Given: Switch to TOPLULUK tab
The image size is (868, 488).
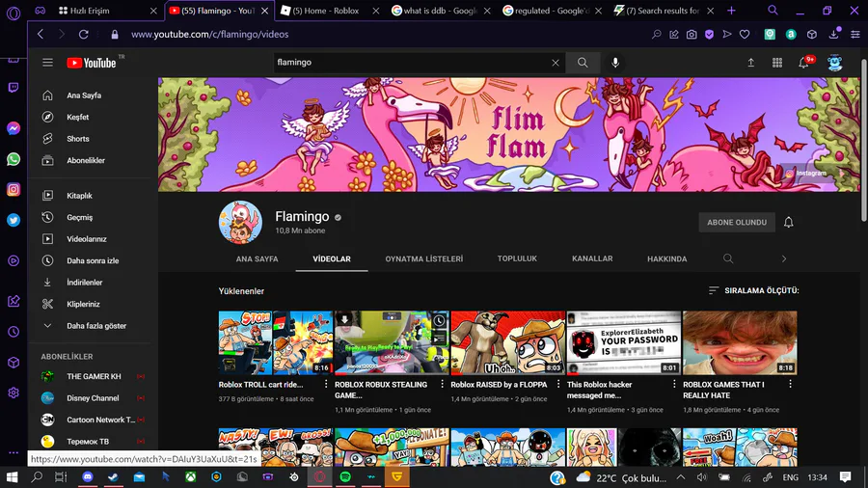Looking at the screenshot, I should (x=517, y=258).
